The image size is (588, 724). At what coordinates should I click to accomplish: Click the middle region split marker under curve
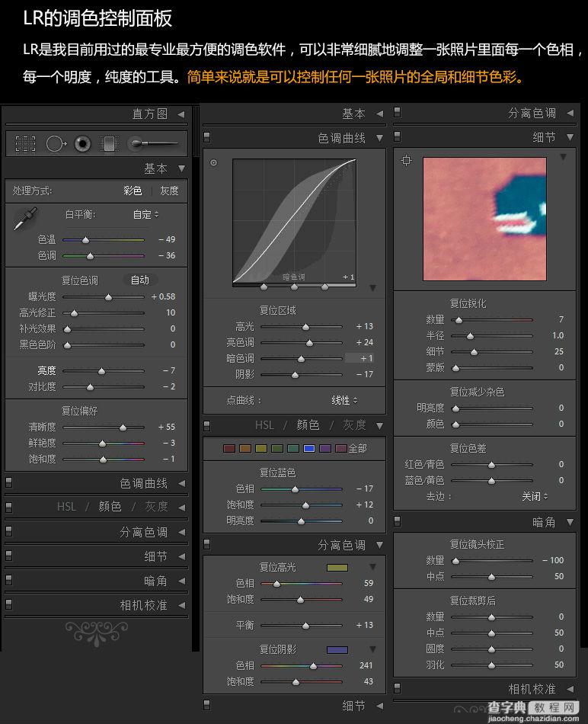click(x=294, y=287)
